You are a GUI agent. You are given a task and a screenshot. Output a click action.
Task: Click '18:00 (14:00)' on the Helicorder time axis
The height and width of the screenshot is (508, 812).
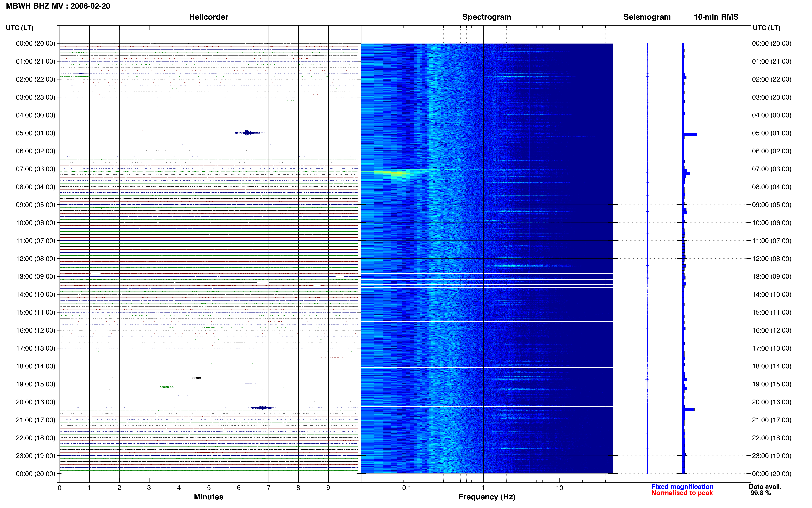pyautogui.click(x=36, y=366)
